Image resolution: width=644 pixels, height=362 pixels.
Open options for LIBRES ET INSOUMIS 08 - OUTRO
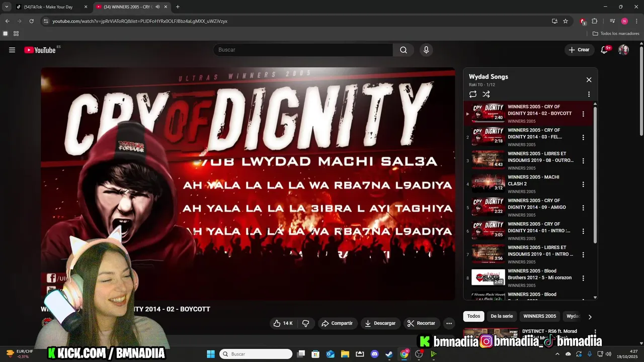tap(583, 161)
